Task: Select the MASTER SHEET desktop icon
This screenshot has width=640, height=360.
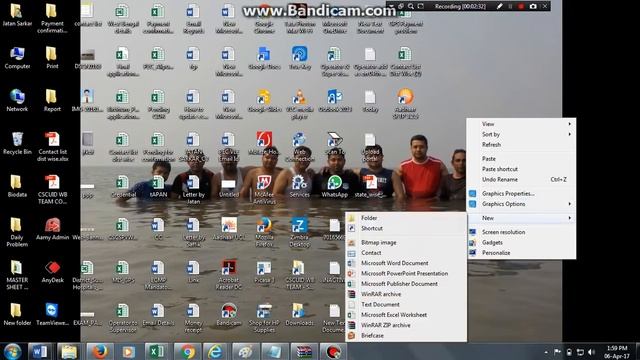Action: pos(17,275)
